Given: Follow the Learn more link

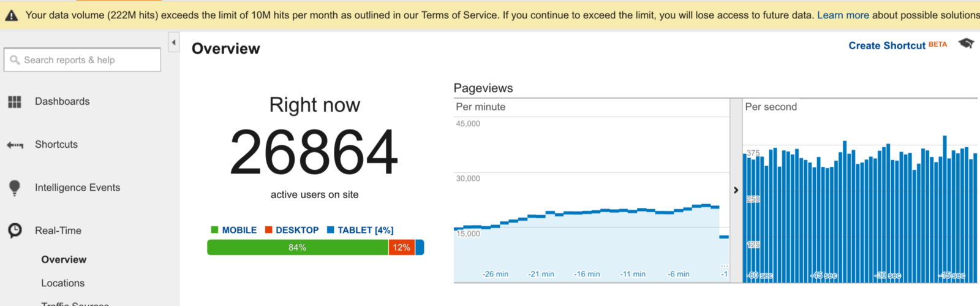Looking at the screenshot, I should [843, 15].
